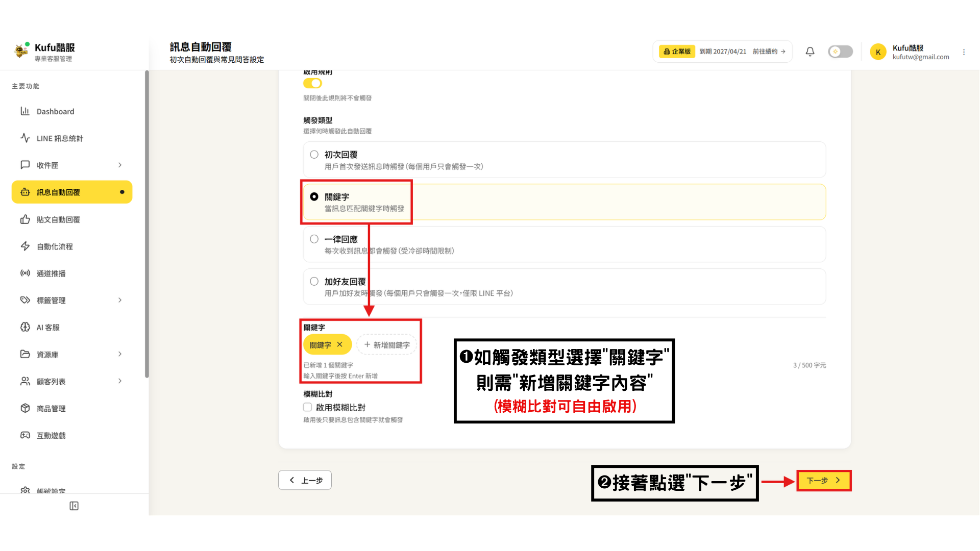Click the 互動遊戲 gamepad icon
980x551 pixels.
pos(25,435)
